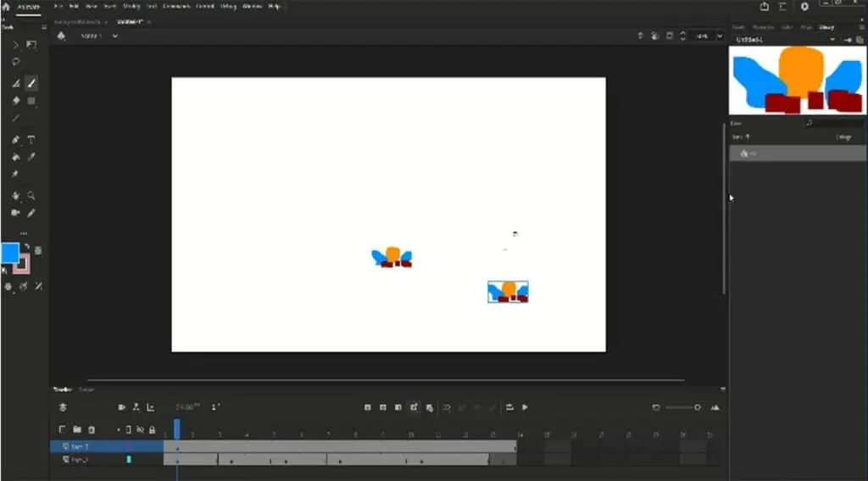Screen dimensions: 868x481
Task: Toggle loop playback
Action: pyautogui.click(x=509, y=407)
